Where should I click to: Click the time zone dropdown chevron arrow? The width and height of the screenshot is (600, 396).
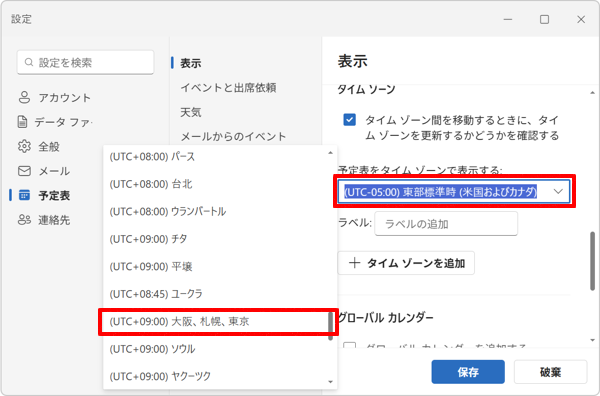pos(558,191)
